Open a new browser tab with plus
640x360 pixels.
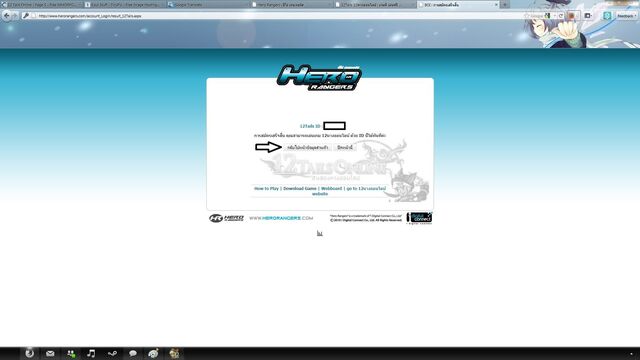tap(505, 5)
